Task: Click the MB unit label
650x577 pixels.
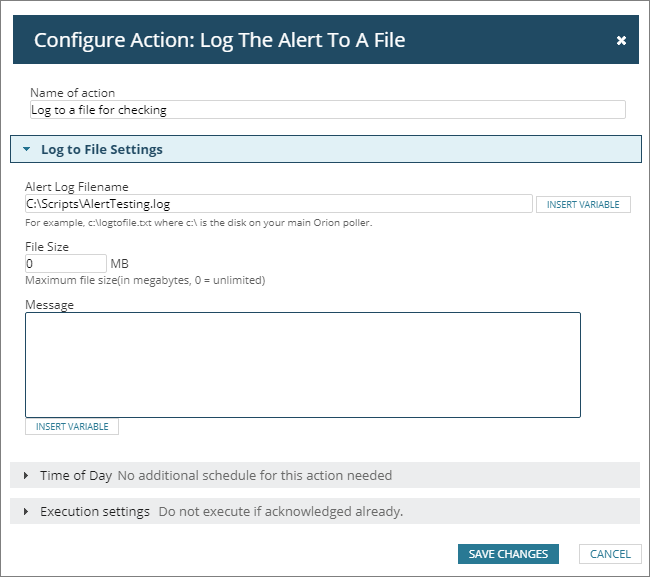Action: click(119, 263)
